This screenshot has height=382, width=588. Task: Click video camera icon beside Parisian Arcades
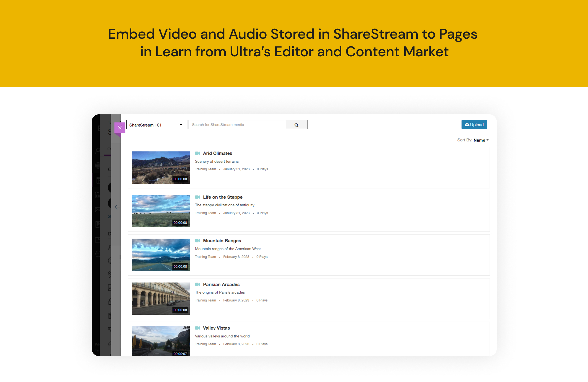(197, 284)
